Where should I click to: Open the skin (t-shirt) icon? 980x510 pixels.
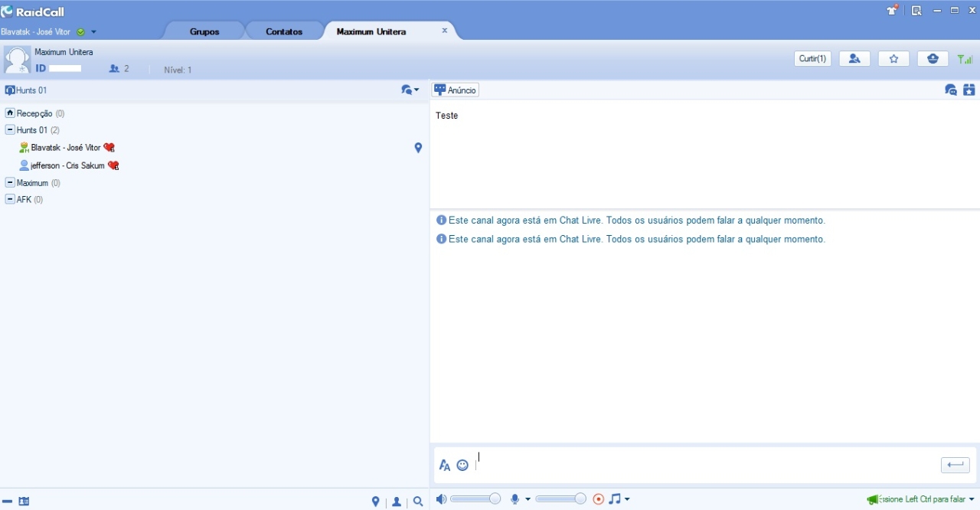(892, 11)
